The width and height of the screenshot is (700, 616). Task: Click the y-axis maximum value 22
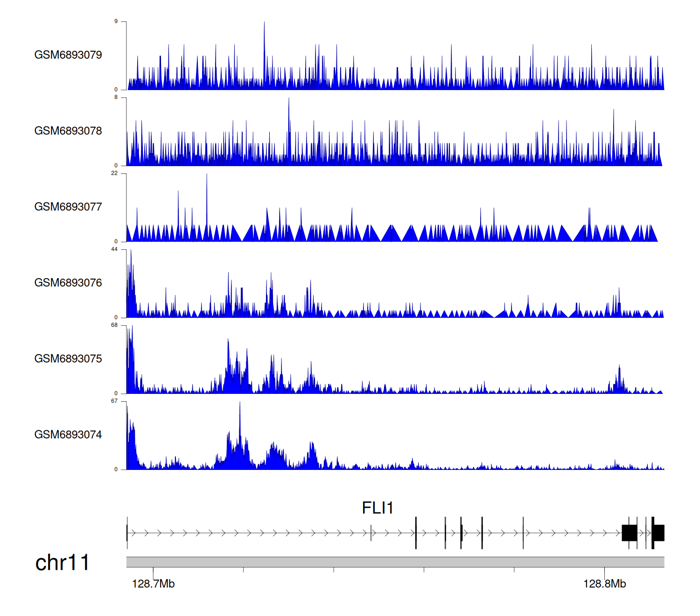coord(114,173)
